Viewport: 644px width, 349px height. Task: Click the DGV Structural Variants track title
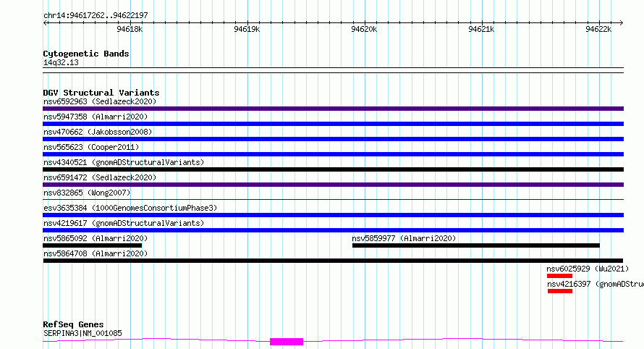pos(101,93)
